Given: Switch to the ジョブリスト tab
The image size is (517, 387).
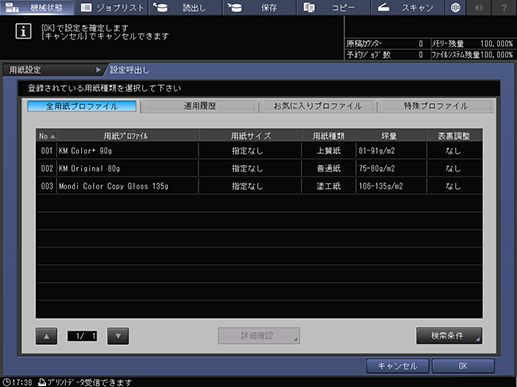Looking at the screenshot, I should 112,7.
